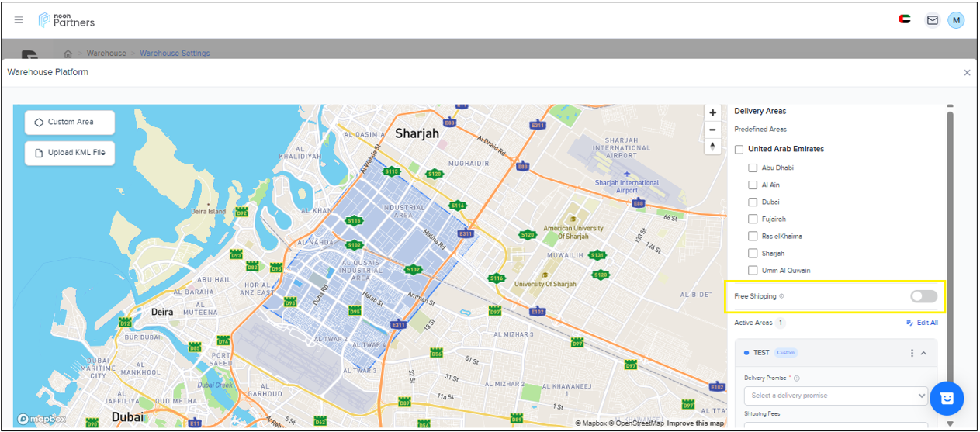980x432 pixels.
Task: Zoom out on the map
Action: pos(712,130)
